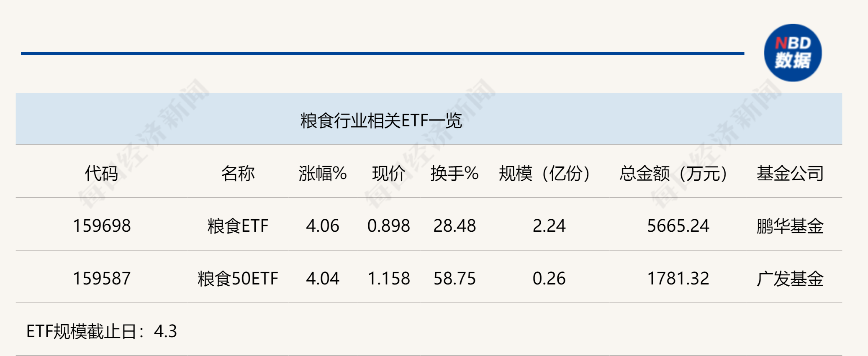Click the 规模（亿份） column header

[544, 173]
